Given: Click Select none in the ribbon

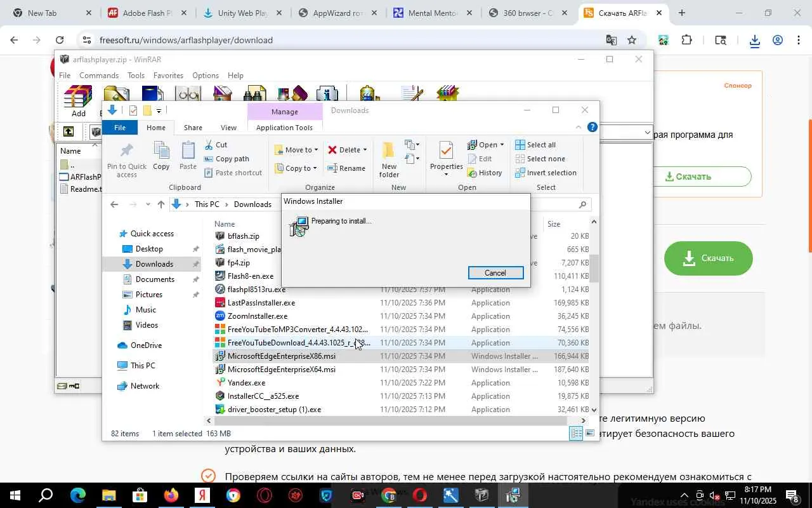Looking at the screenshot, I should pyautogui.click(x=540, y=159).
